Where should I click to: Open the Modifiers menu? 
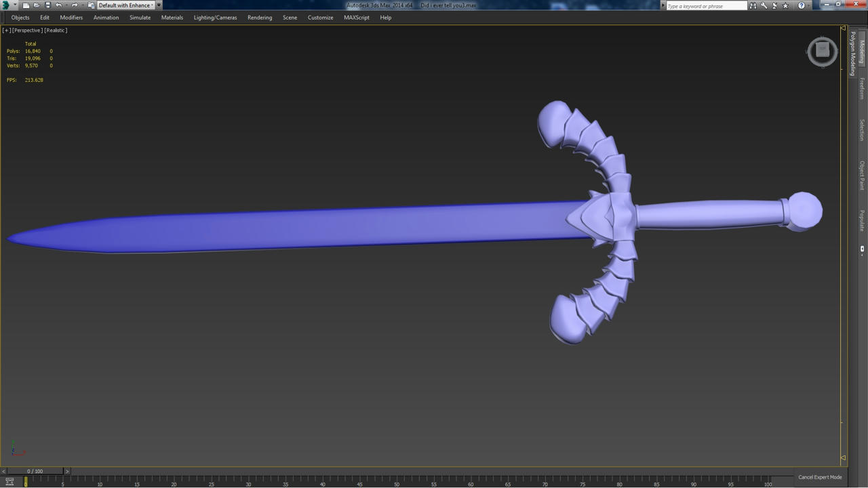pyautogui.click(x=71, y=18)
